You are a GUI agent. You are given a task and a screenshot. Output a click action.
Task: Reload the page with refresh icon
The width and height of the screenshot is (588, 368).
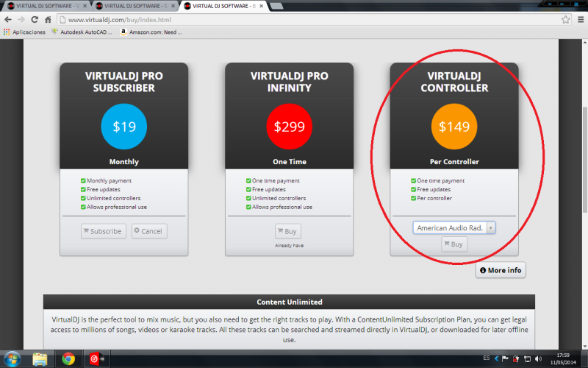click(x=35, y=20)
